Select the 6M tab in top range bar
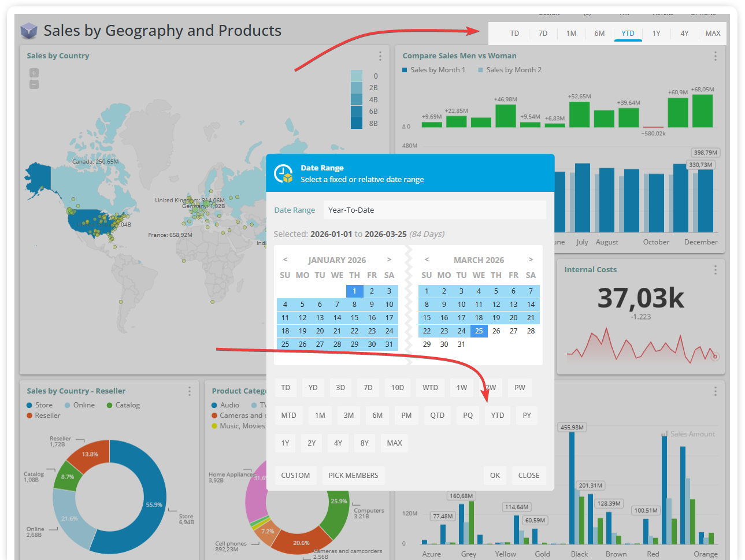 pos(599,34)
